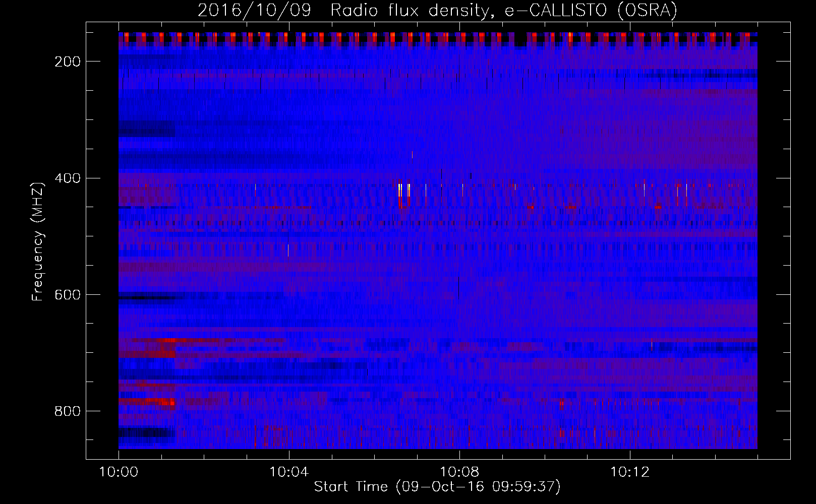Click the 400 frequency tick label
The width and height of the screenshot is (816, 504).
pos(68,178)
